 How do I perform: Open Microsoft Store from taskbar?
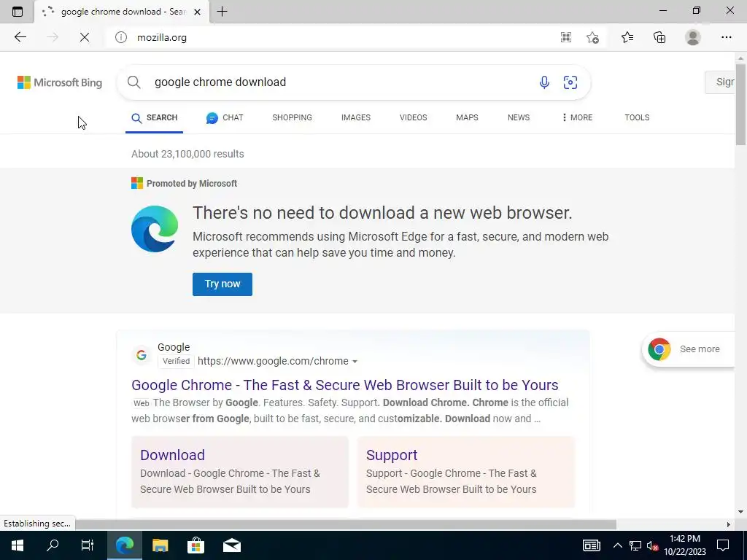(196, 545)
